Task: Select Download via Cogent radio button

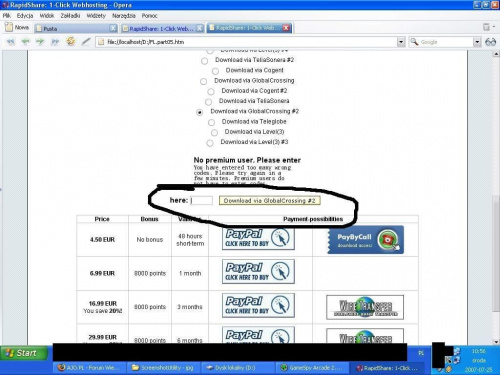Action: click(x=215, y=71)
